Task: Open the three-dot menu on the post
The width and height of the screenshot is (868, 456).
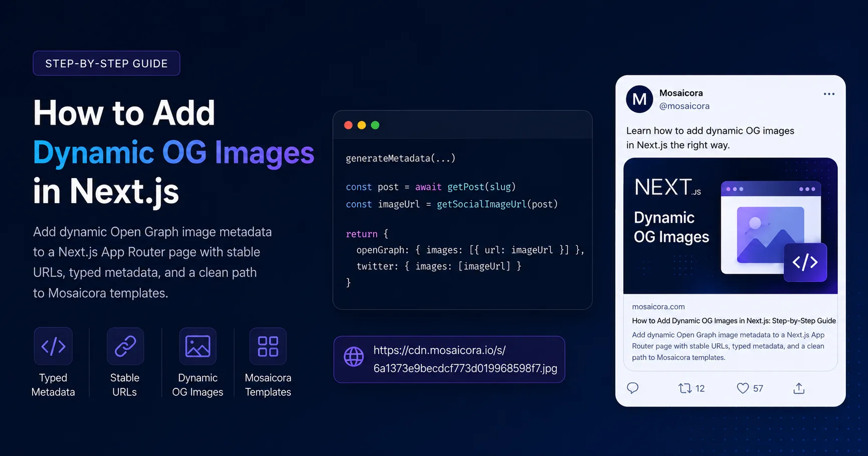Action: point(829,94)
